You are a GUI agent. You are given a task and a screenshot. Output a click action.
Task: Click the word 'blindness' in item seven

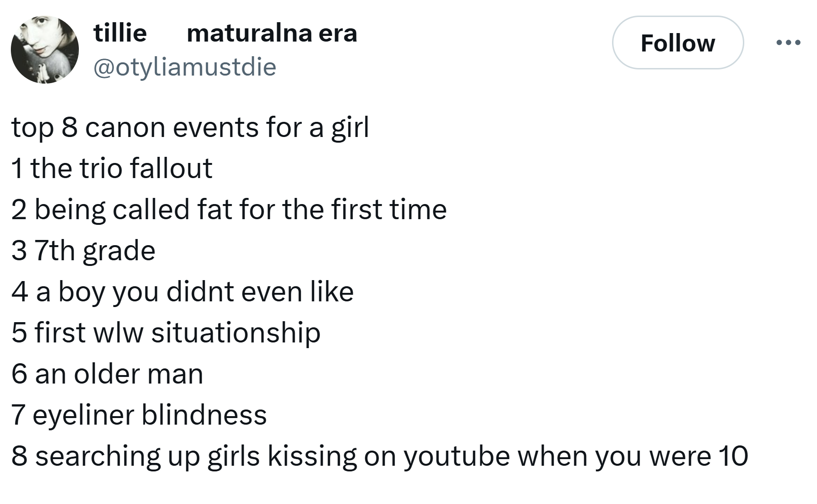point(204,415)
